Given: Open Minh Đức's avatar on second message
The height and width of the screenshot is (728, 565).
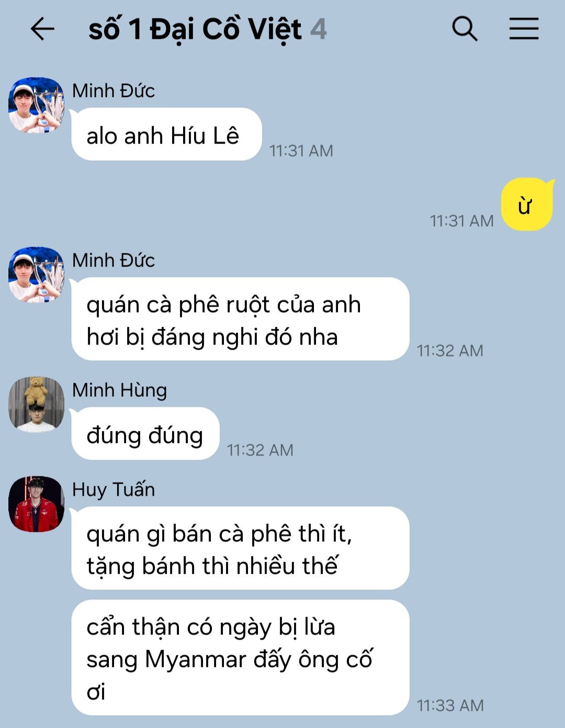Looking at the screenshot, I should [36, 274].
